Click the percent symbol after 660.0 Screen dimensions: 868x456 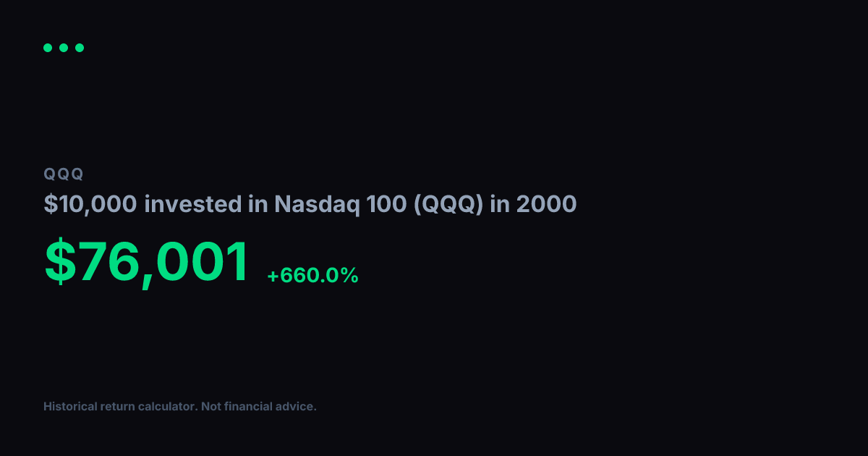point(351,276)
